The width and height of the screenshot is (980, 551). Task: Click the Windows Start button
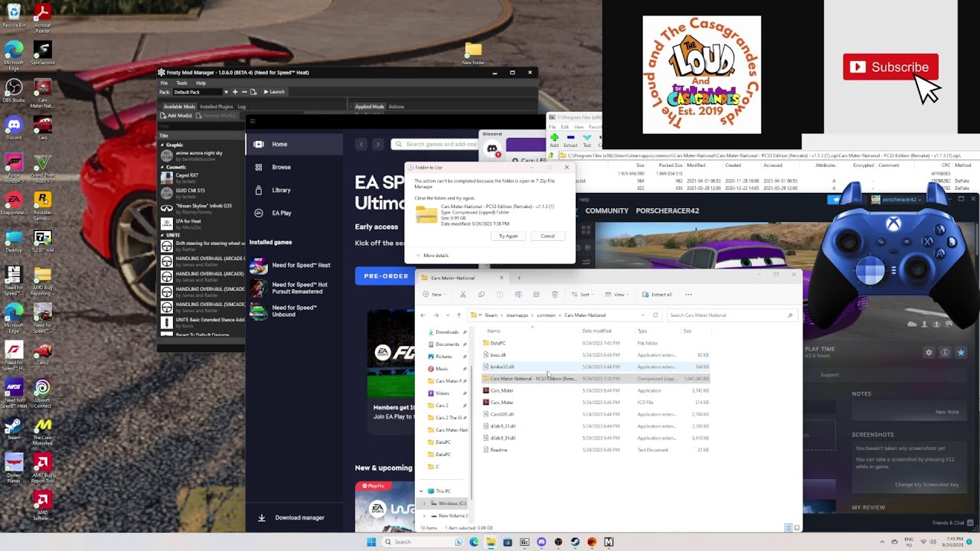pyautogui.click(x=371, y=542)
